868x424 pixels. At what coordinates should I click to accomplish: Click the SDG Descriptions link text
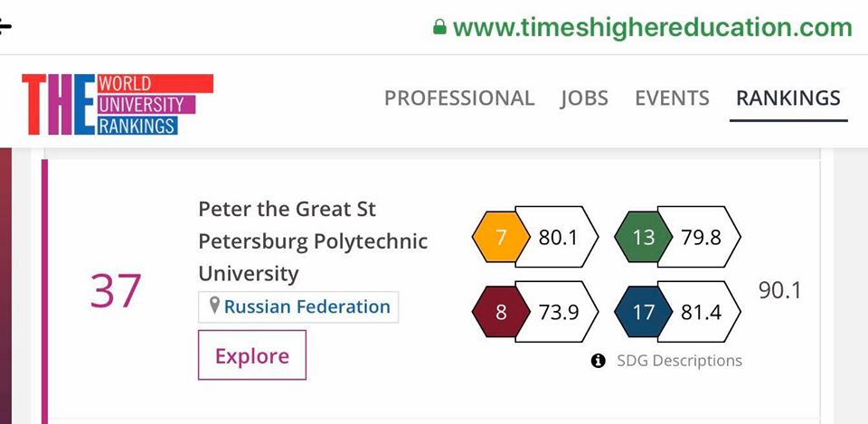point(679,361)
